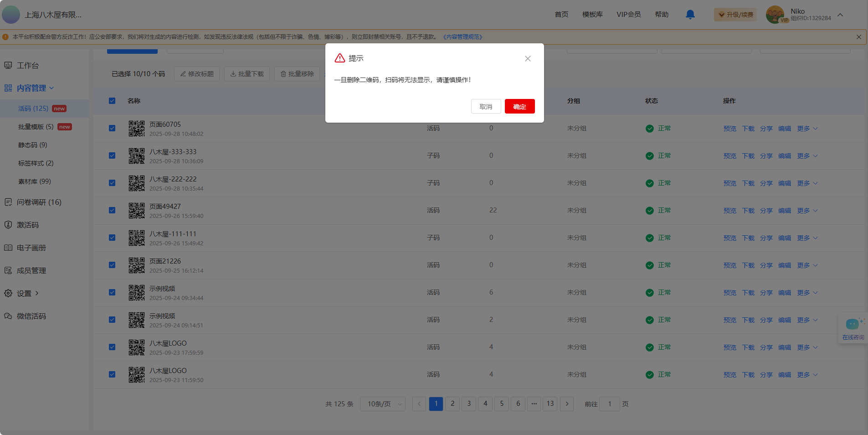Viewport: 868px width, 435px height.
Task: Click 取消 to cancel the dialog
Action: [x=486, y=106]
